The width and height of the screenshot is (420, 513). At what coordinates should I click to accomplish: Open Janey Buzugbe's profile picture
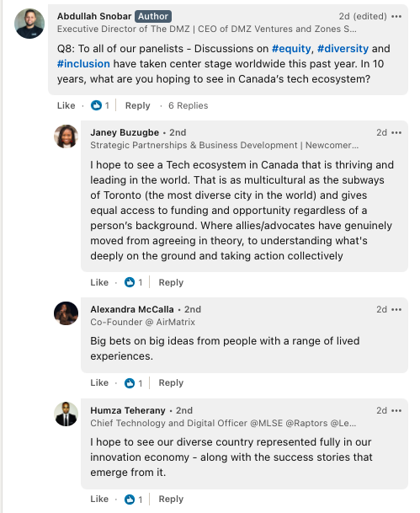[66, 136]
